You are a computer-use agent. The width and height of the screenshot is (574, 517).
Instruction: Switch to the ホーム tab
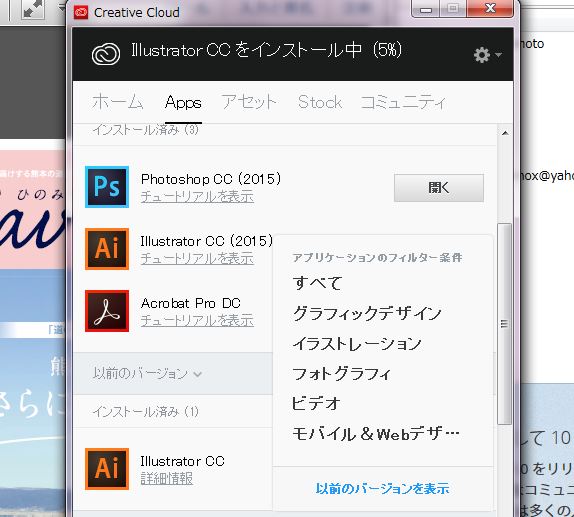[x=118, y=102]
